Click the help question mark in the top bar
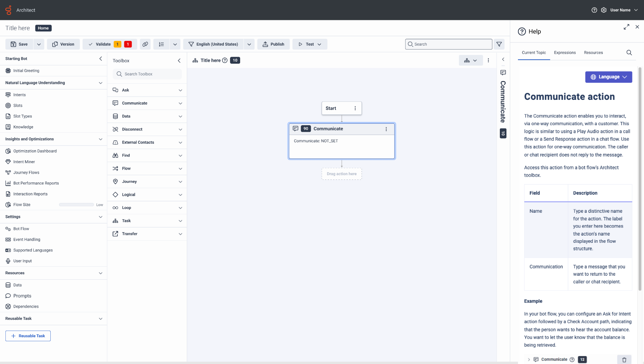644x364 pixels. coord(594,10)
